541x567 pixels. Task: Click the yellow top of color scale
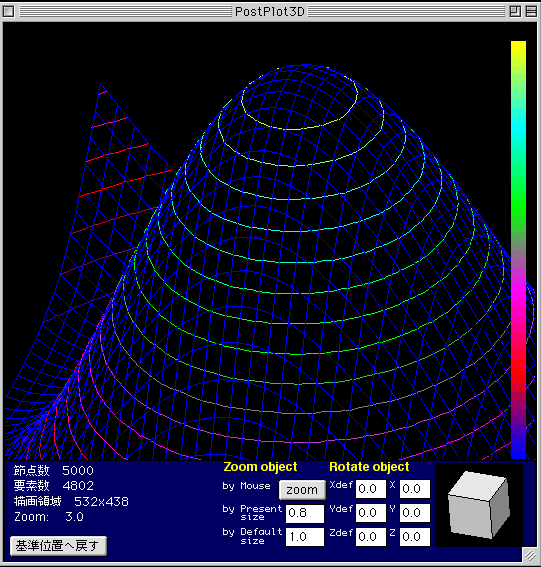(518, 49)
